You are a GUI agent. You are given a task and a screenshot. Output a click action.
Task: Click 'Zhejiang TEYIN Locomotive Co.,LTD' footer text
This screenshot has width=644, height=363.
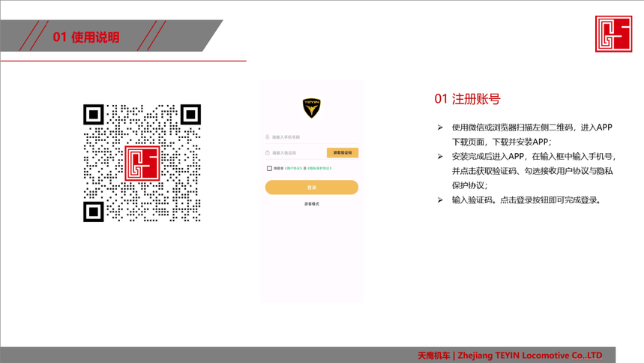530,355
